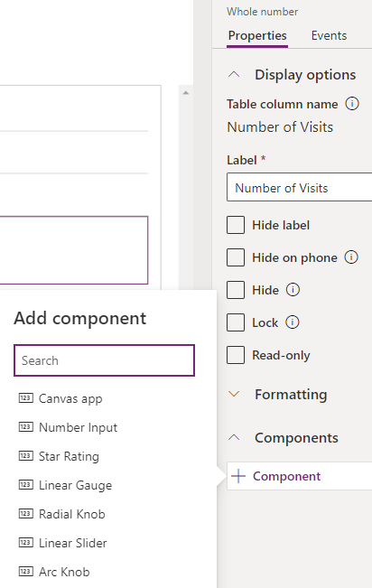372x588 pixels.
Task: Enable the Hide on phone checkbox
Action: coord(236,257)
